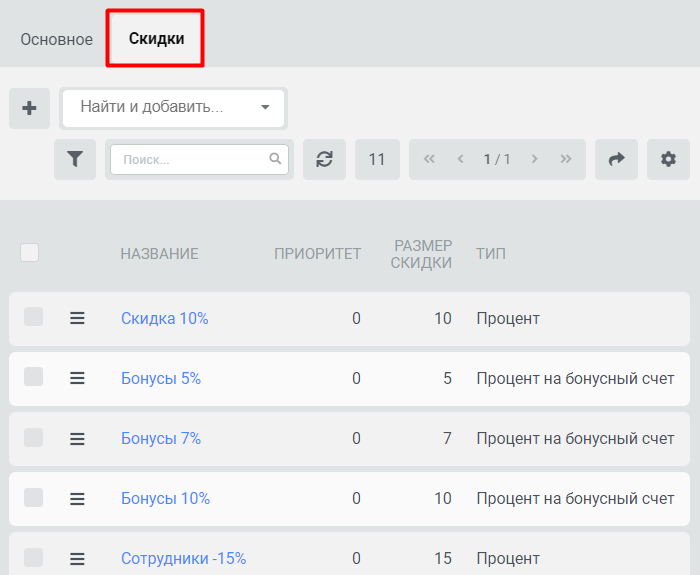Click type cell in Бонусы 5% row

pyautogui.click(x=575, y=379)
